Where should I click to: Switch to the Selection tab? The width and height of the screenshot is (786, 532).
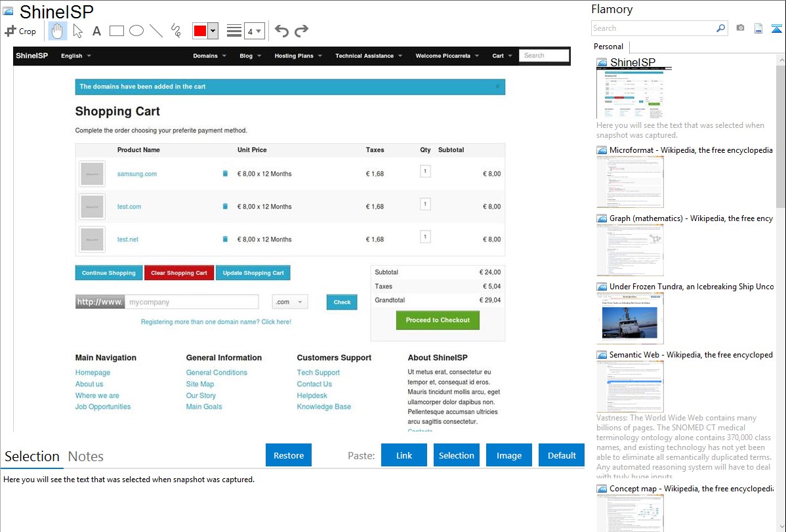[32, 457]
